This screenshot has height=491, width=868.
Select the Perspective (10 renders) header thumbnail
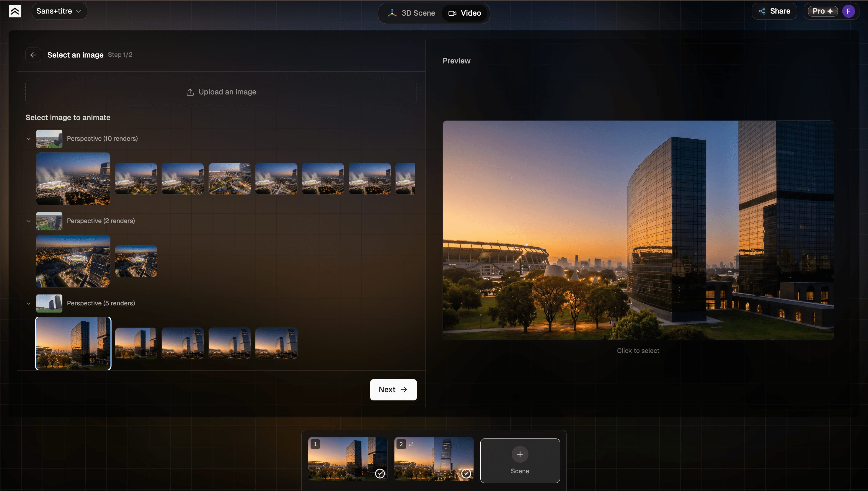click(x=49, y=139)
